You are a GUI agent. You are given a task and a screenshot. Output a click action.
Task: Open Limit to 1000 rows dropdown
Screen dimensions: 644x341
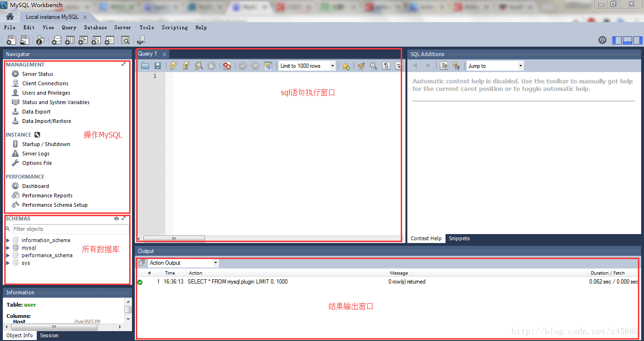[307, 66]
